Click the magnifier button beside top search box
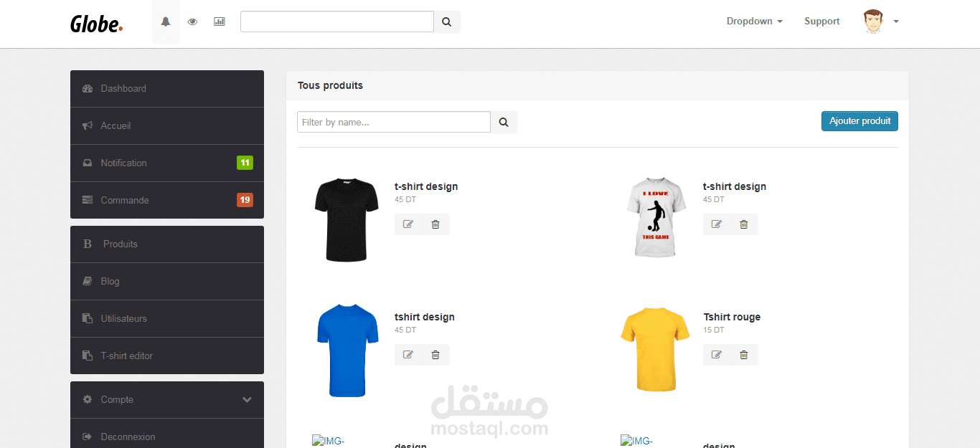The image size is (980, 448). click(447, 22)
